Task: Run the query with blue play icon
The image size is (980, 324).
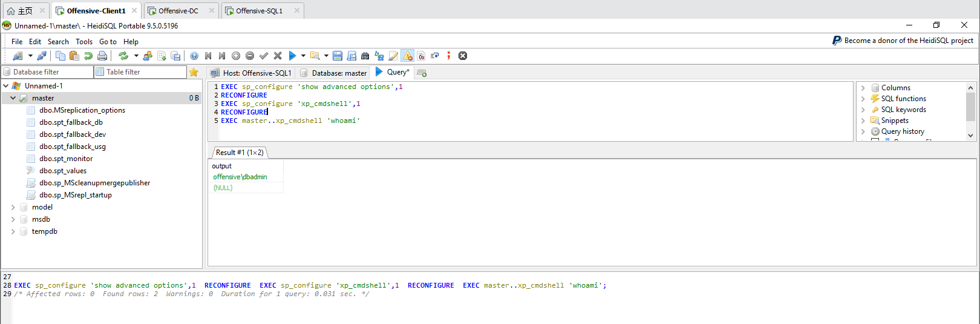Action: (x=292, y=56)
